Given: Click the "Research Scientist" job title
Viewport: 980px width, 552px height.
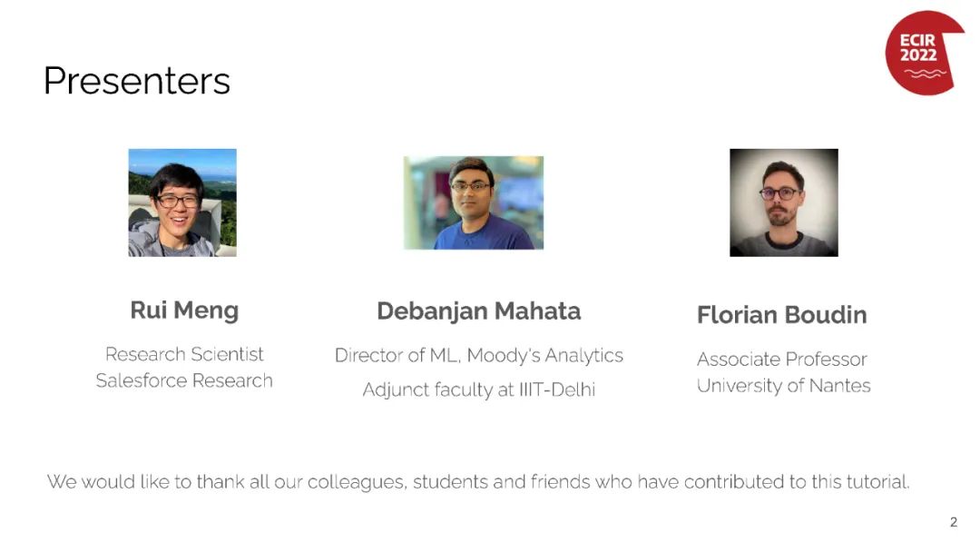Looking at the screenshot, I should pyautogui.click(x=184, y=354).
